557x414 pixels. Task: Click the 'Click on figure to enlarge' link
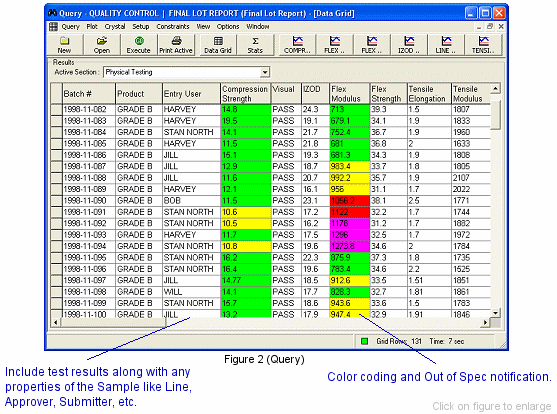(492, 406)
